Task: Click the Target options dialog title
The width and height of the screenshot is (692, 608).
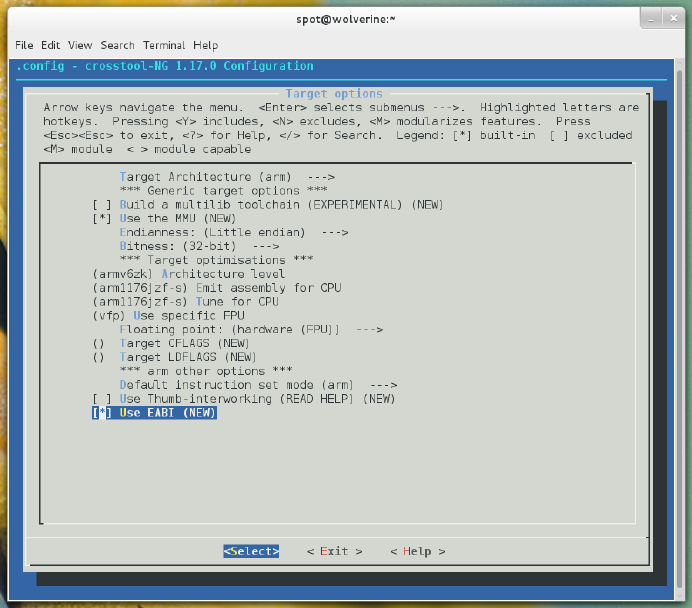Action: pos(334,94)
